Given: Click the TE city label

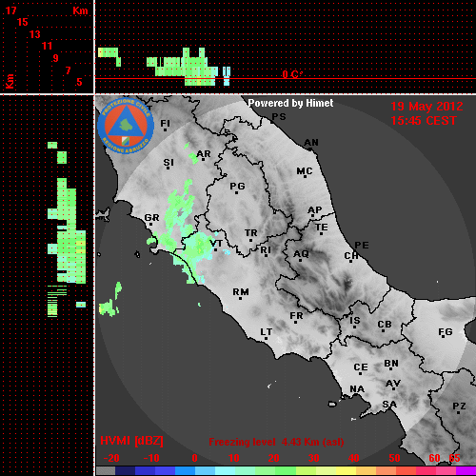Looking at the screenshot, I should tap(322, 228).
